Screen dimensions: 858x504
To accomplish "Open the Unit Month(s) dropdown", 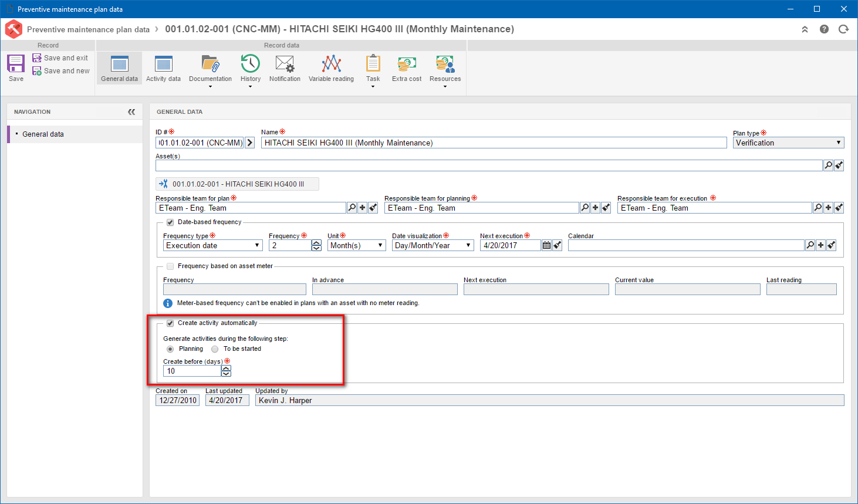I will pyautogui.click(x=356, y=246).
